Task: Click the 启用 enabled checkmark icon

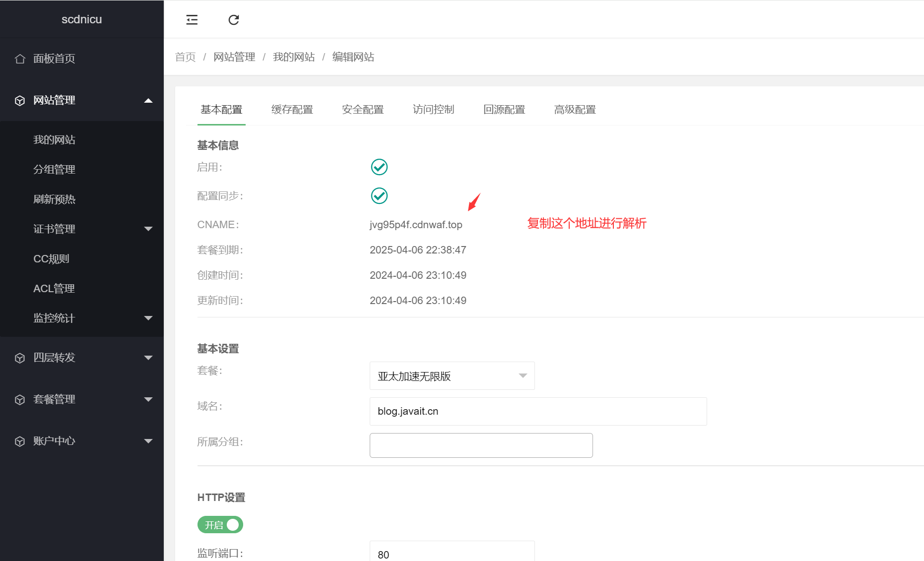Action: 379,167
